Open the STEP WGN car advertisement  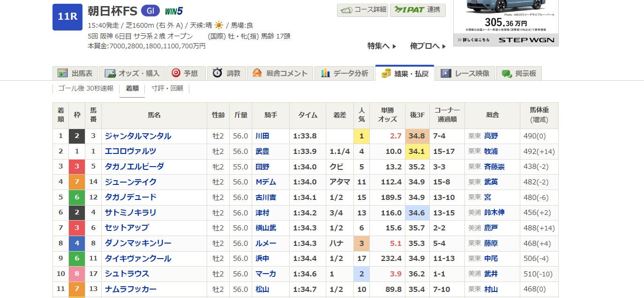[506, 23]
